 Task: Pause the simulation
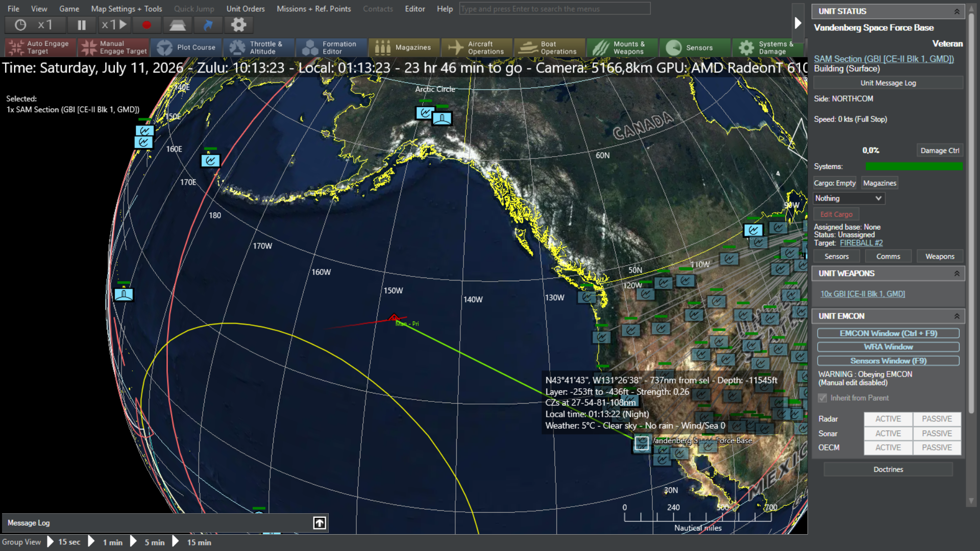point(82,24)
